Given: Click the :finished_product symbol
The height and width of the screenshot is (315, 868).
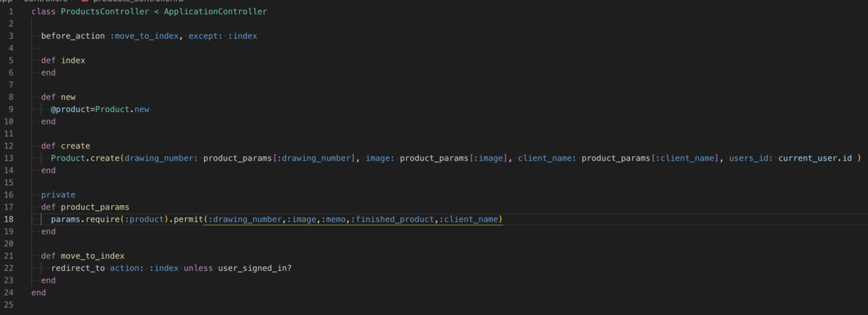Looking at the screenshot, I should tap(392, 219).
